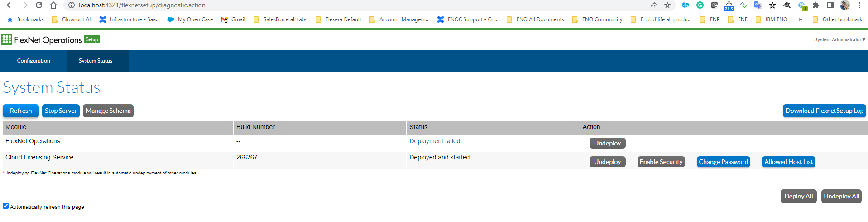Open the Bookmarks star bookmark
The height and width of the screenshot is (222, 868).
[x=25, y=19]
